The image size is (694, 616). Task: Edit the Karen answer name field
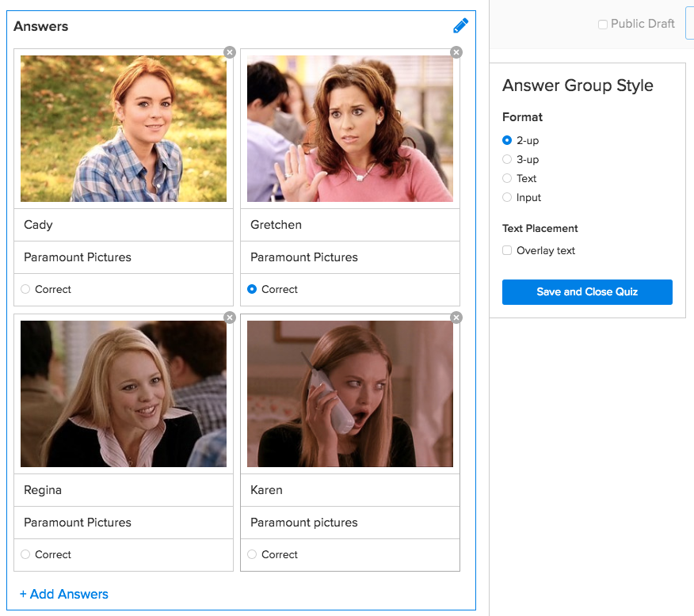[x=350, y=490]
